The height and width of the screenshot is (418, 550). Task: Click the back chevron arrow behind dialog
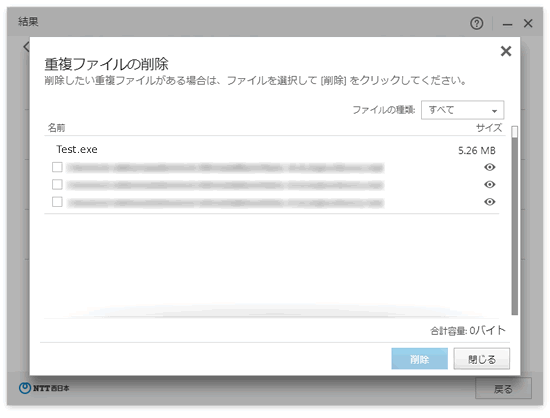[26, 46]
